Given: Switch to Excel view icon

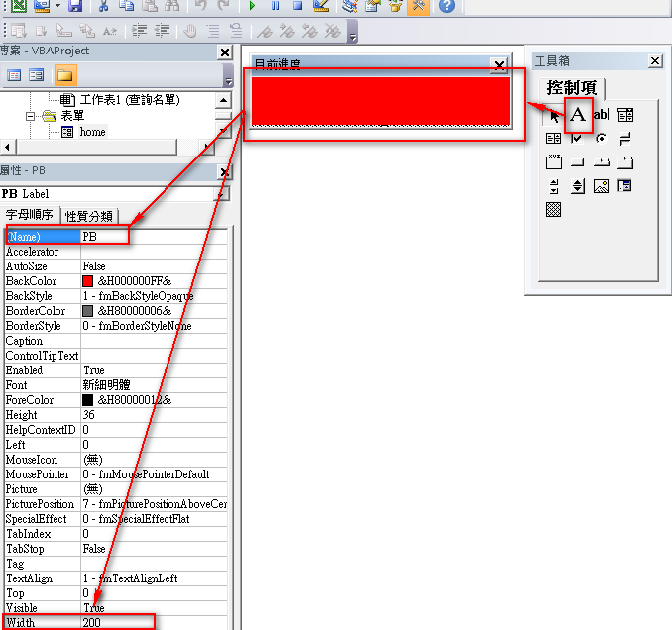Looking at the screenshot, I should [x=19, y=5].
